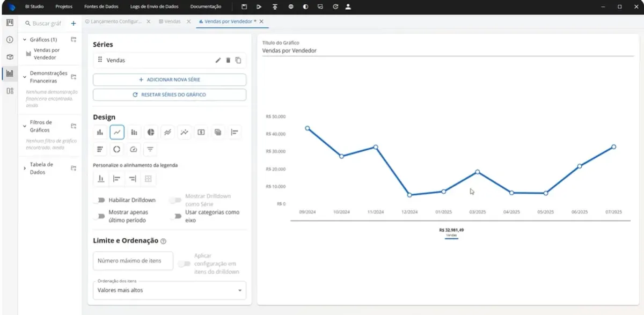Open the Projetos menu
The width and height of the screenshot is (644, 315).
click(64, 7)
